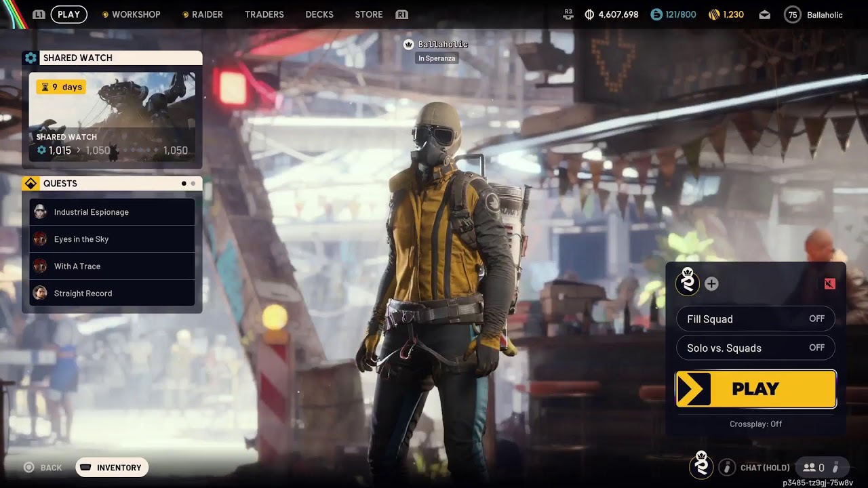Add a squad member with the plus icon
Viewport: 868px width, 488px height.
coord(711,284)
